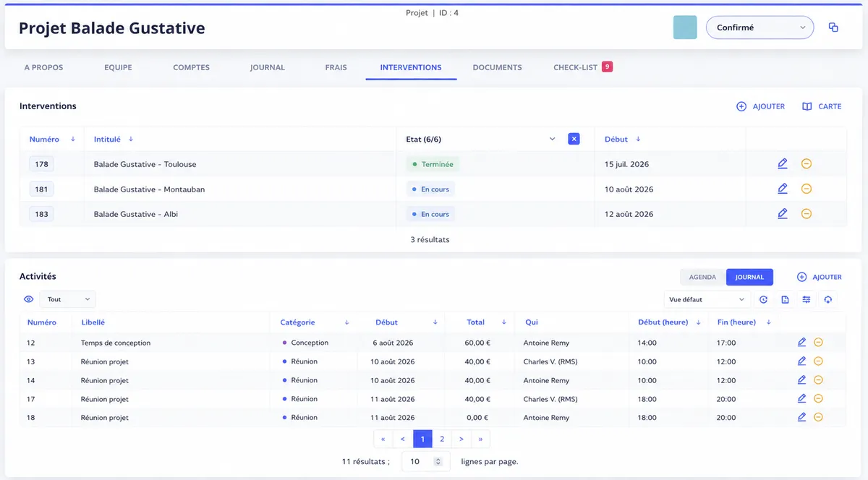Click Balade Gustative - Albi title

click(136, 214)
